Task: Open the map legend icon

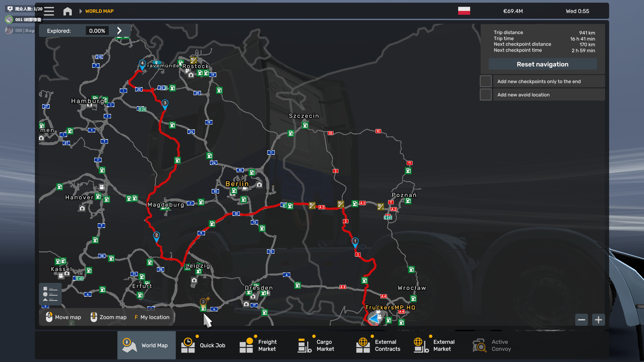Action: point(50,294)
